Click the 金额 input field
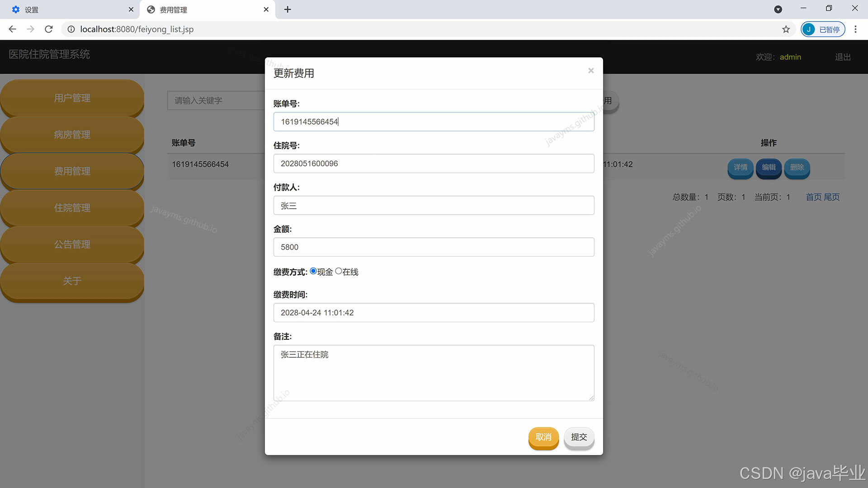The height and width of the screenshot is (488, 868). click(434, 247)
